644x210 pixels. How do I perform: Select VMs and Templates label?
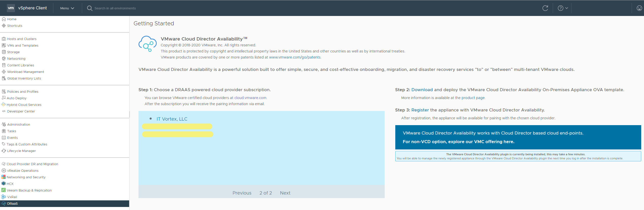click(x=23, y=45)
